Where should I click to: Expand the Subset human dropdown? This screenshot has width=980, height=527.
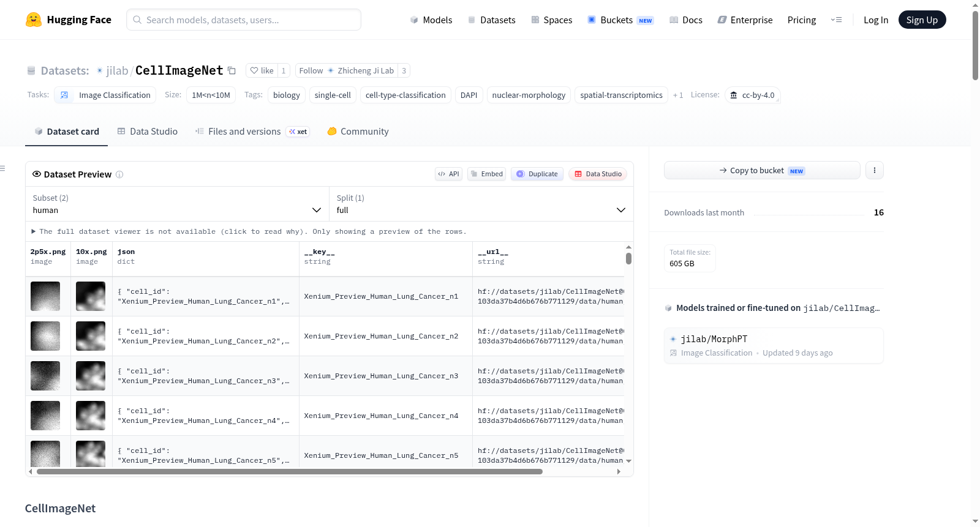click(x=178, y=204)
